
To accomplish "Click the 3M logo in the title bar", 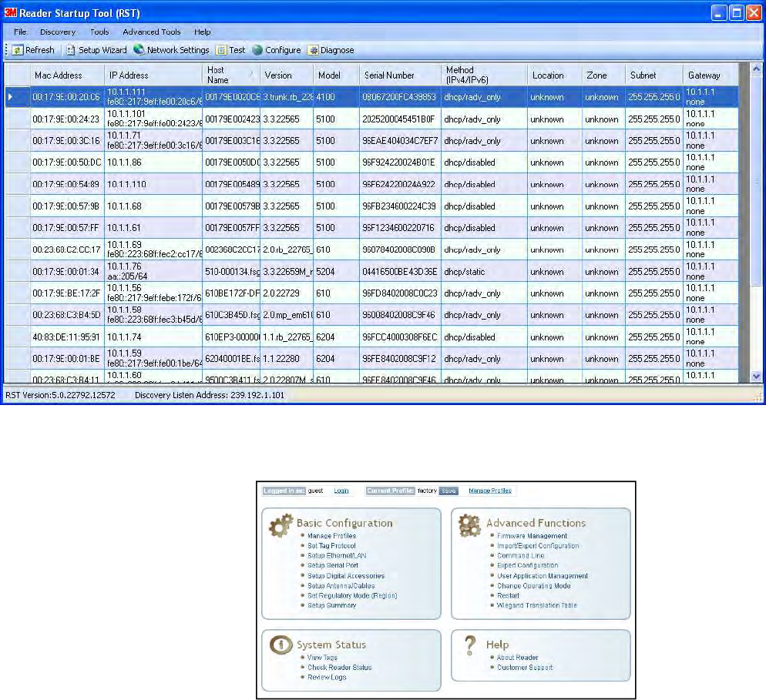I will click(10, 12).
